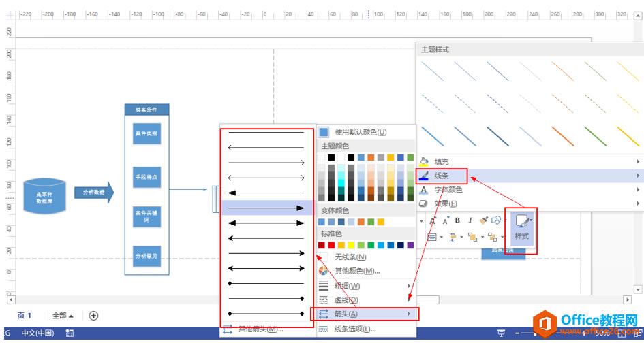This screenshot has width=644, height=343.
Task: Select the 分析数据 block arrow shape
Action: pyautogui.click(x=94, y=192)
